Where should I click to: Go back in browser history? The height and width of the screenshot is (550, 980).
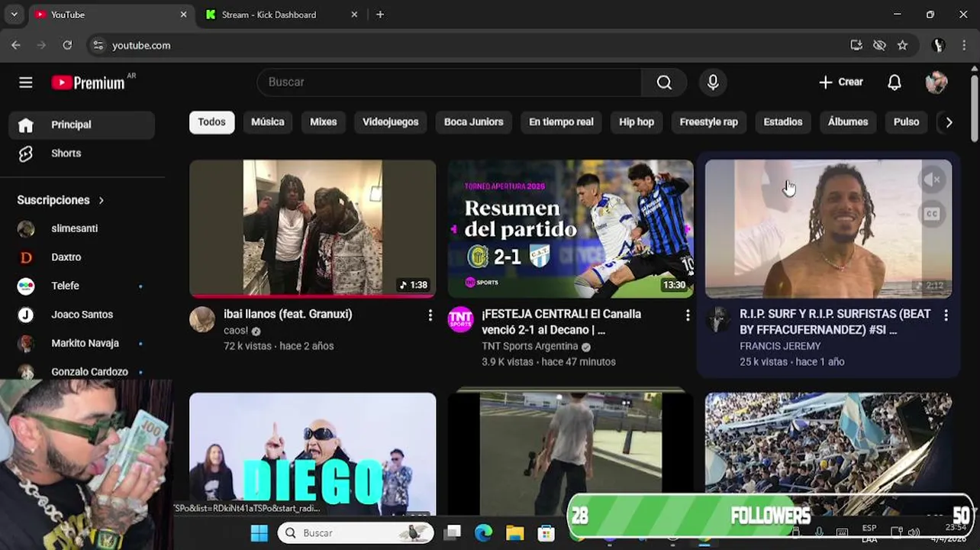pyautogui.click(x=16, y=45)
